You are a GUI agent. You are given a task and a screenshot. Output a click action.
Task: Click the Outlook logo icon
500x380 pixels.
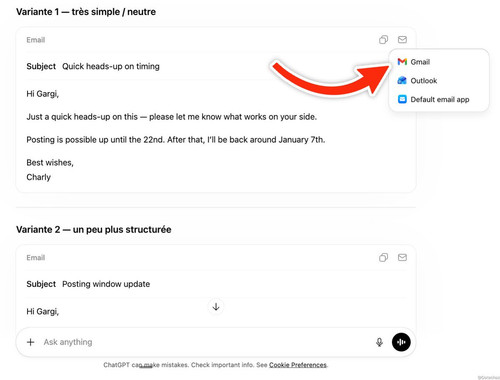coord(402,80)
